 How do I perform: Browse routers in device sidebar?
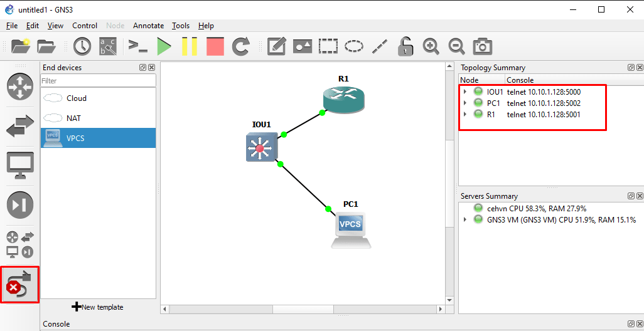click(x=20, y=86)
